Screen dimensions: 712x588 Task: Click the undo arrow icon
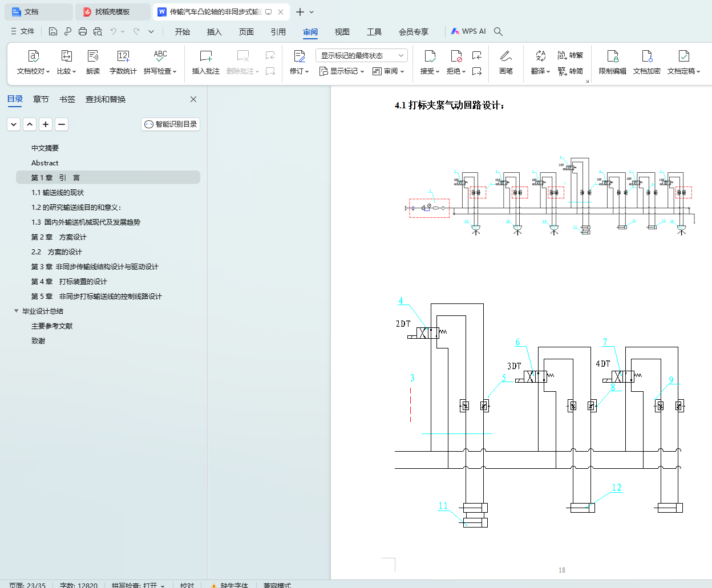point(114,31)
